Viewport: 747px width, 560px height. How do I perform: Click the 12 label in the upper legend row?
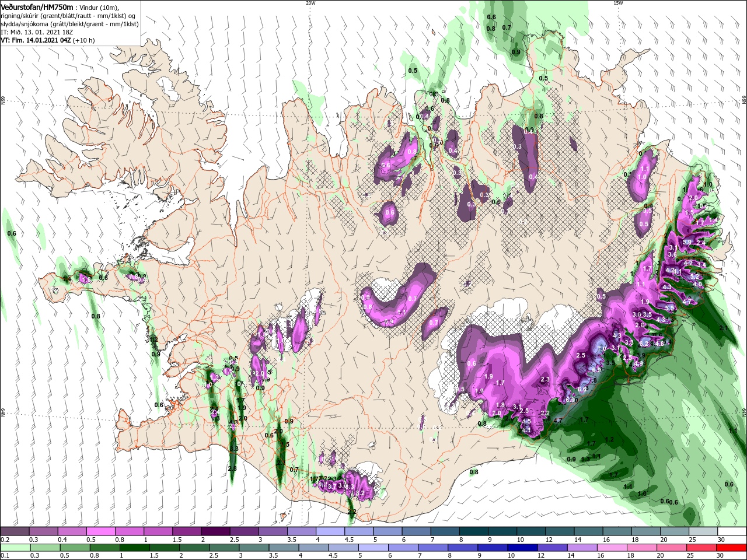point(549,540)
